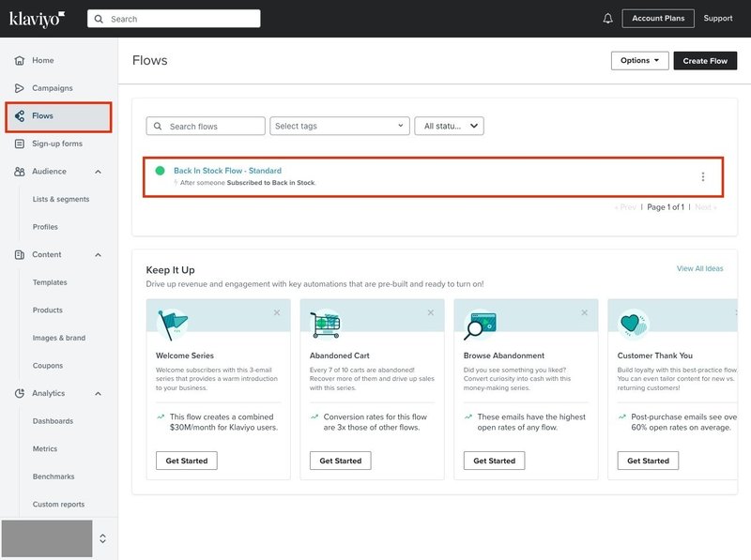Open the Options dropdown

[640, 61]
